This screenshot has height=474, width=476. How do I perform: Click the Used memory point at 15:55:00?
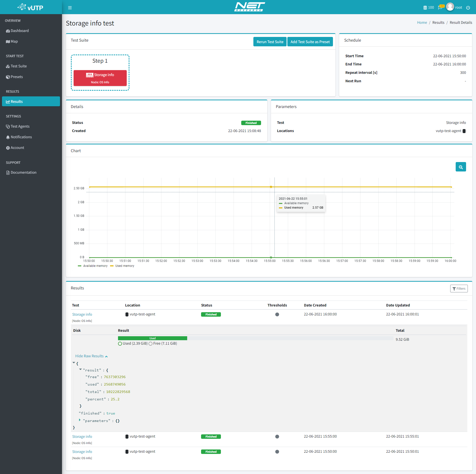click(x=271, y=187)
